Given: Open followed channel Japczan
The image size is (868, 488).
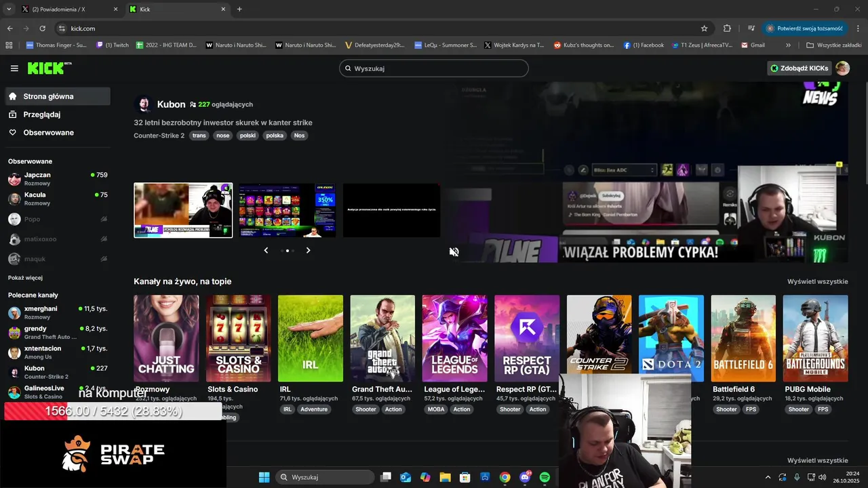Looking at the screenshot, I should pyautogui.click(x=57, y=179).
